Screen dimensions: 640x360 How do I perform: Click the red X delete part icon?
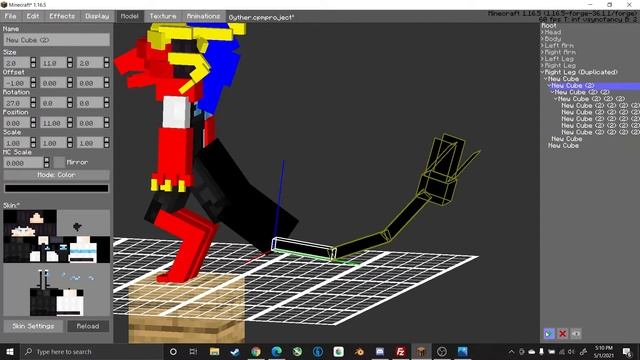click(562, 334)
